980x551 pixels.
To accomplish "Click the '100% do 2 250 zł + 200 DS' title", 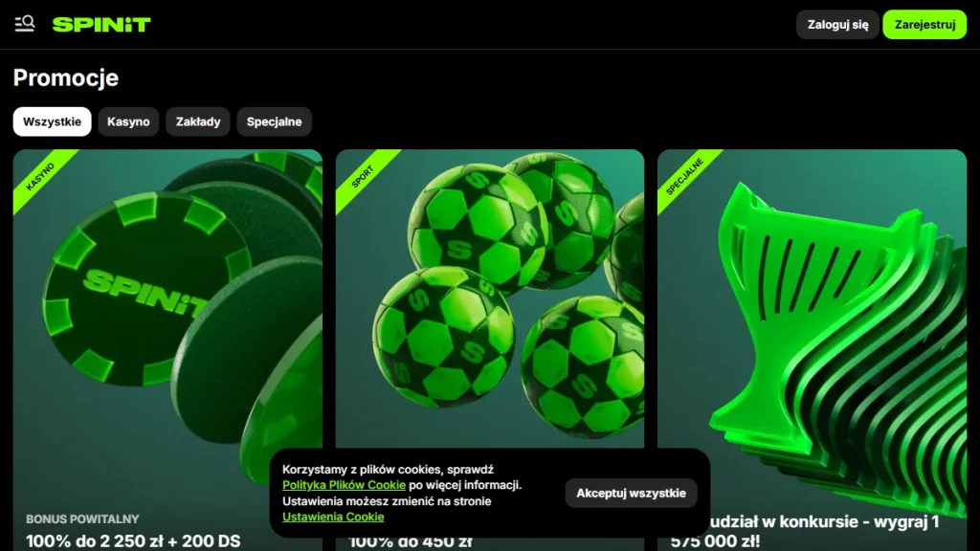I will 133,541.
